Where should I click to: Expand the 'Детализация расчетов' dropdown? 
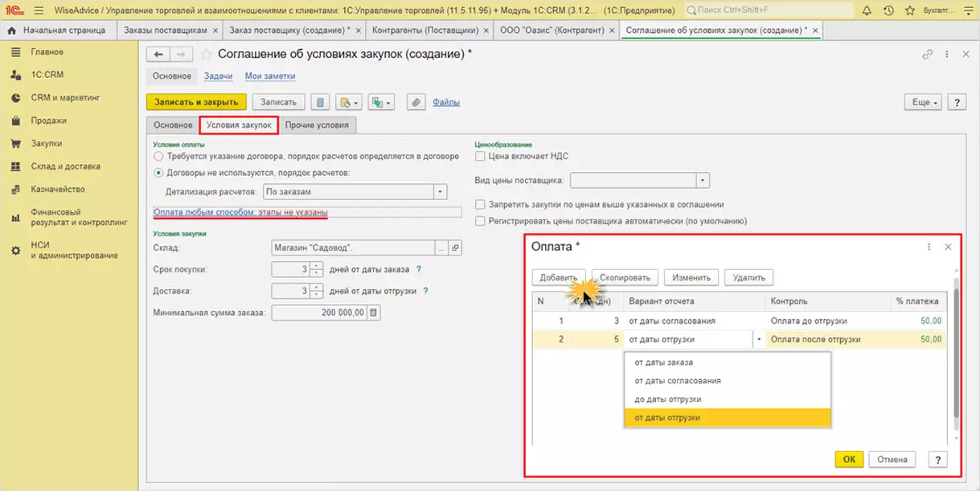point(440,192)
